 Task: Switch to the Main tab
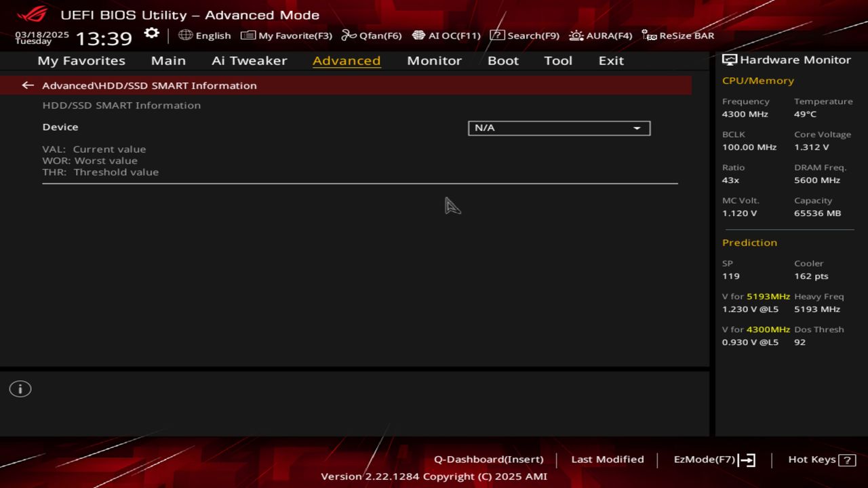pos(168,60)
